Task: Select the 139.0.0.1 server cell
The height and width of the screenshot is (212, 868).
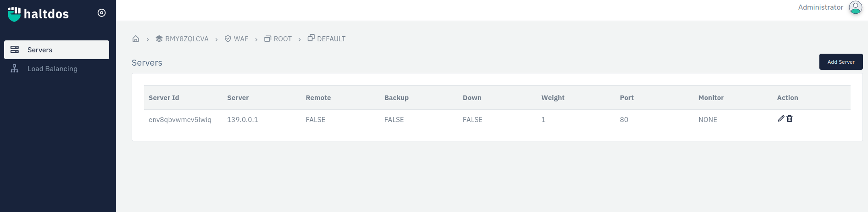Action: (243, 120)
